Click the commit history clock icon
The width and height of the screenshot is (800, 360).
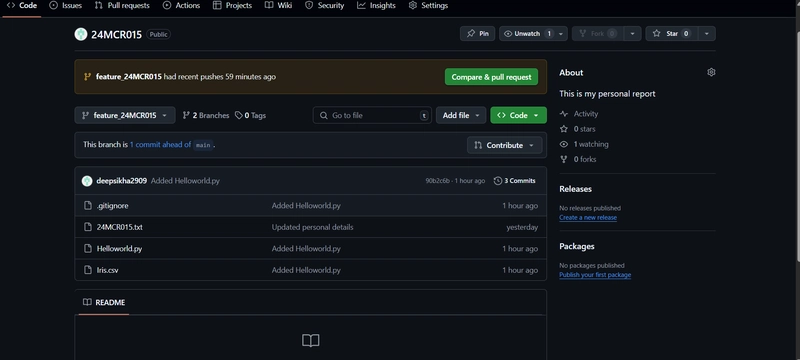(x=497, y=181)
